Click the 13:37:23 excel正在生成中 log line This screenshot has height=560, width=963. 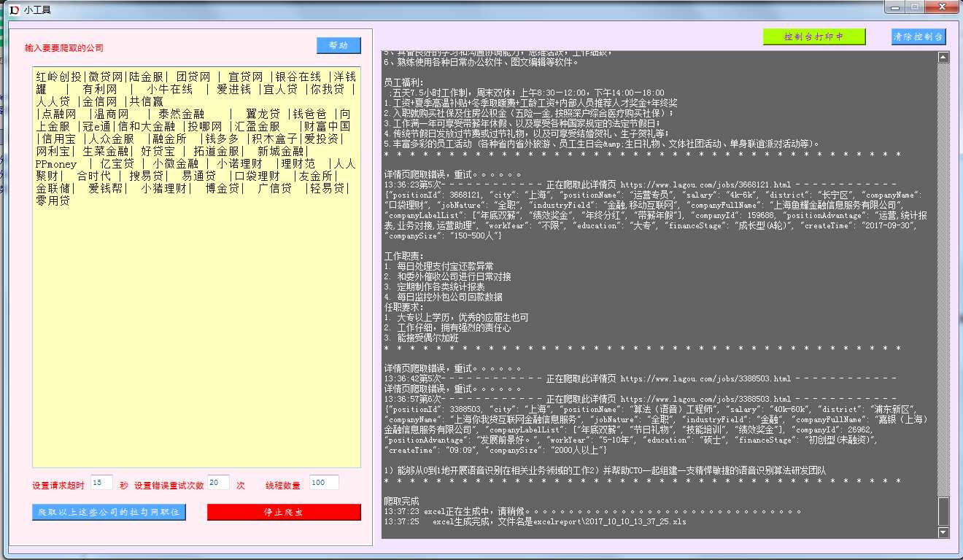(x=592, y=512)
